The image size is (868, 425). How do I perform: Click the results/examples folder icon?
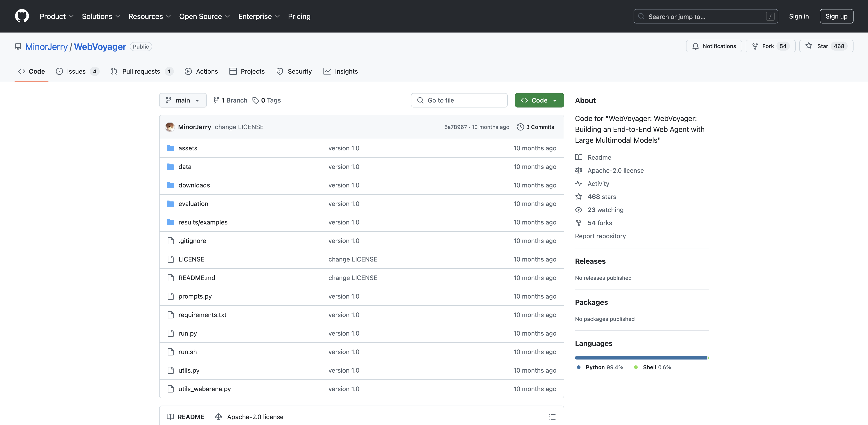(x=170, y=222)
